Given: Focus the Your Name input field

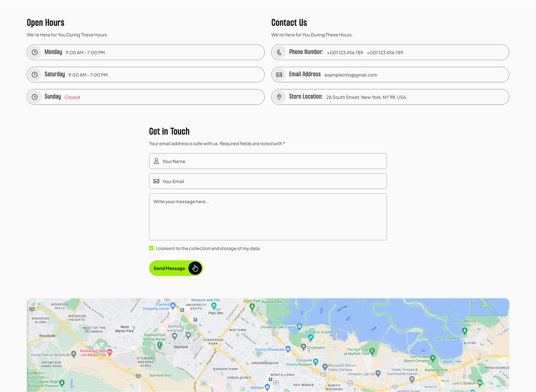Looking at the screenshot, I should 271,161.
